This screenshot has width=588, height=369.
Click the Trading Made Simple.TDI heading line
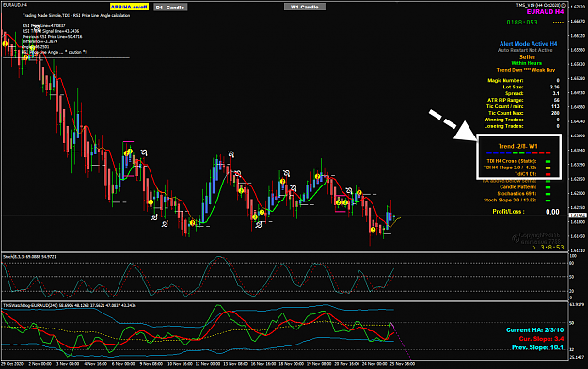point(76,15)
